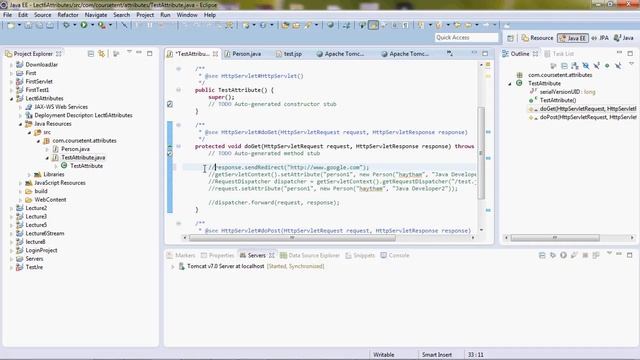Open the Source menu
640x360 pixels.
tap(42, 15)
